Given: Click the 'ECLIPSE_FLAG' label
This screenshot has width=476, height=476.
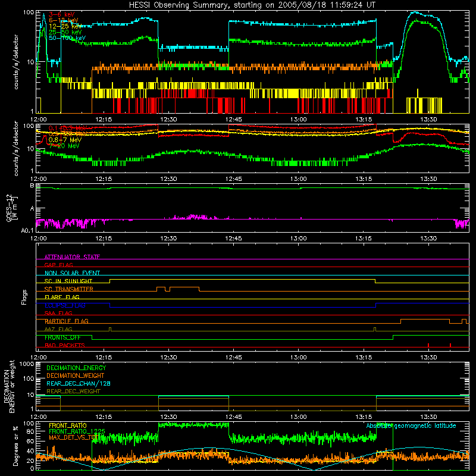Looking at the screenshot, I should [x=65, y=305].
